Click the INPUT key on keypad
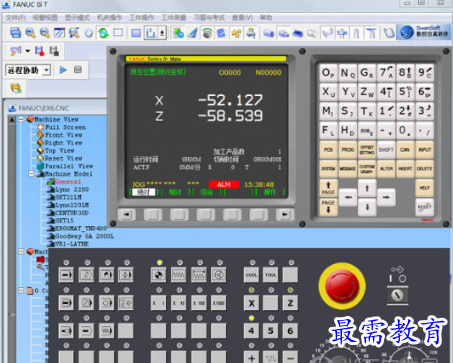Viewport: 453px width, 363px height. (x=425, y=150)
